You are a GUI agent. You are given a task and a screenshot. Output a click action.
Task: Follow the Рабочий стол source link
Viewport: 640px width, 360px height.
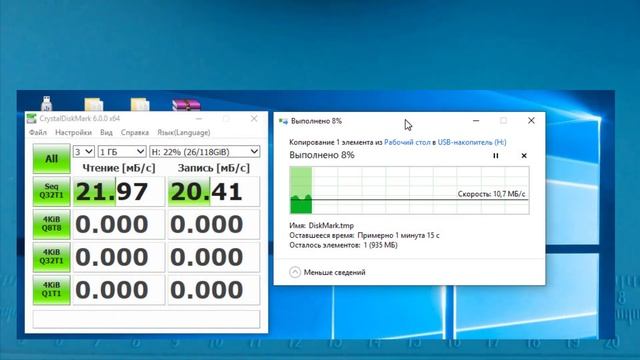coord(407,142)
